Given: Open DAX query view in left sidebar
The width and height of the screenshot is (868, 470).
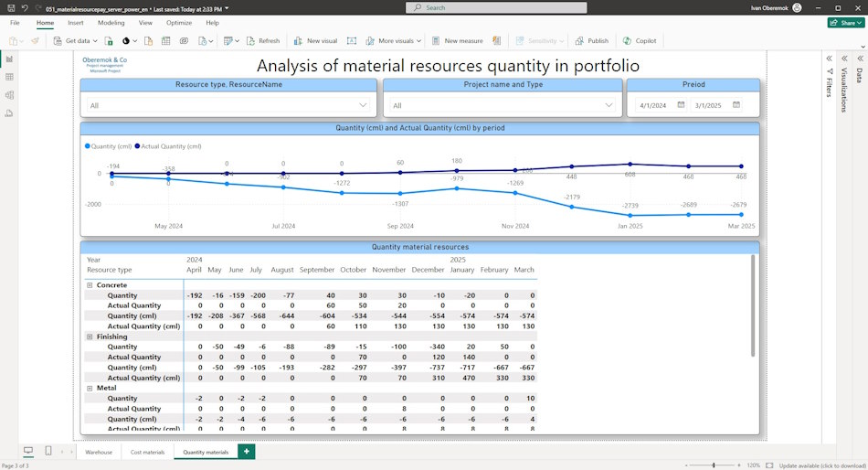Looking at the screenshot, I should click(x=9, y=113).
